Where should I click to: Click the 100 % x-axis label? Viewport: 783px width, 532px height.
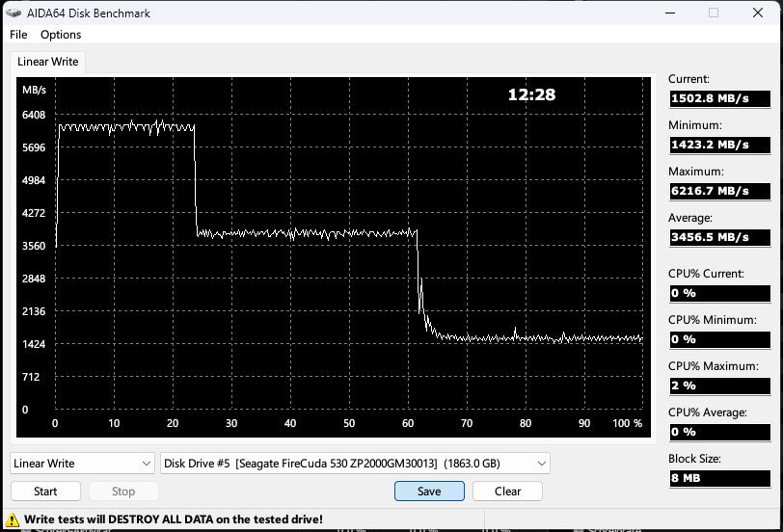(x=628, y=423)
